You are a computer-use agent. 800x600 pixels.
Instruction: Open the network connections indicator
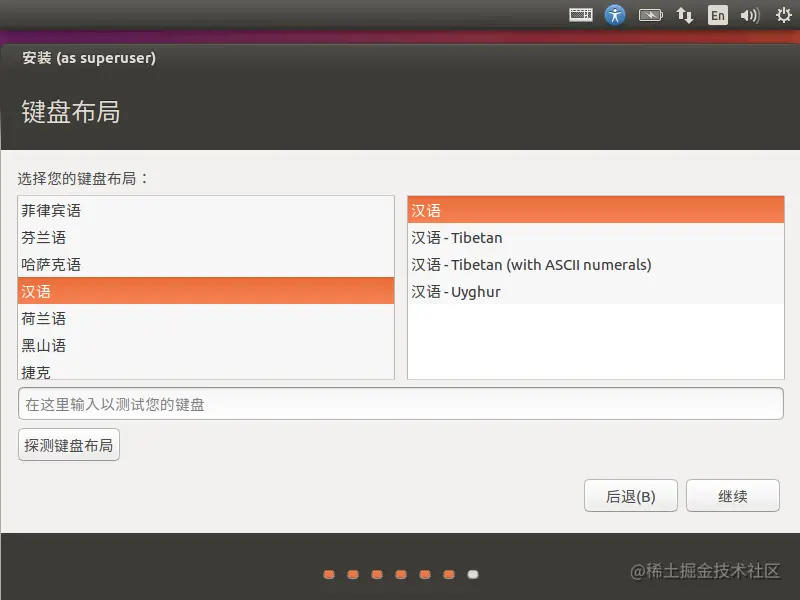point(685,15)
